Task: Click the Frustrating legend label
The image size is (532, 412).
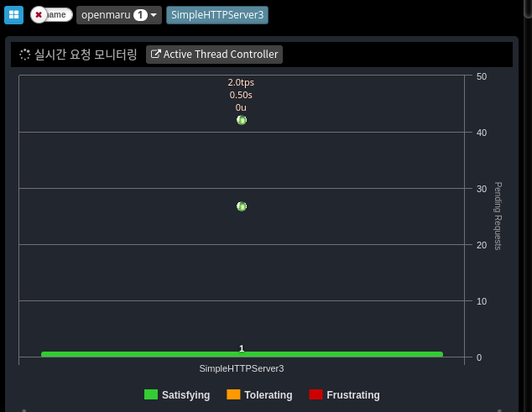Action: tap(352, 395)
